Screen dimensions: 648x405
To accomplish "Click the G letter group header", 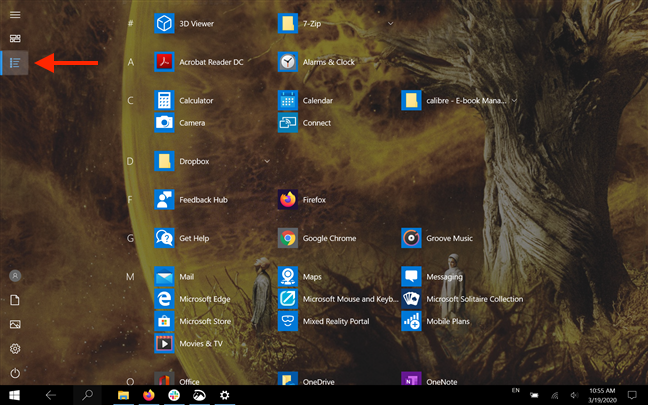I will pos(130,238).
